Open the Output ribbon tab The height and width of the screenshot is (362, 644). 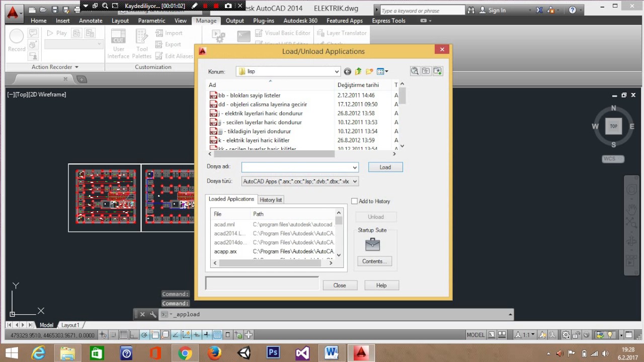pyautogui.click(x=234, y=21)
